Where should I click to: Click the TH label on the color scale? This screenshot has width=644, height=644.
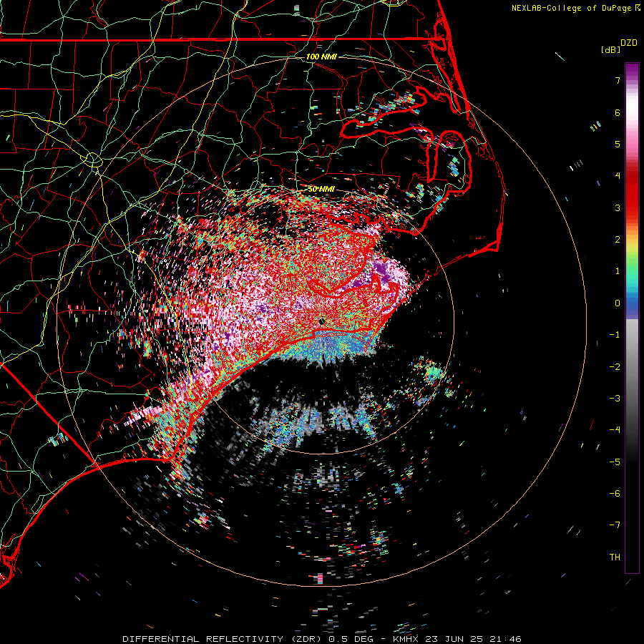(x=615, y=557)
